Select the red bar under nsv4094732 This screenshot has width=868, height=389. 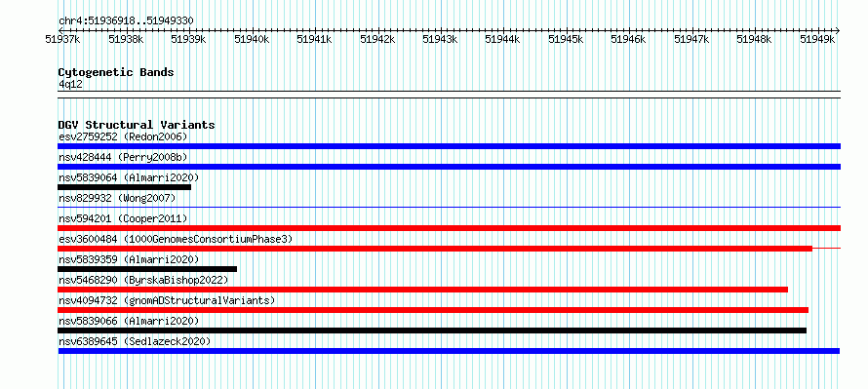click(x=433, y=310)
